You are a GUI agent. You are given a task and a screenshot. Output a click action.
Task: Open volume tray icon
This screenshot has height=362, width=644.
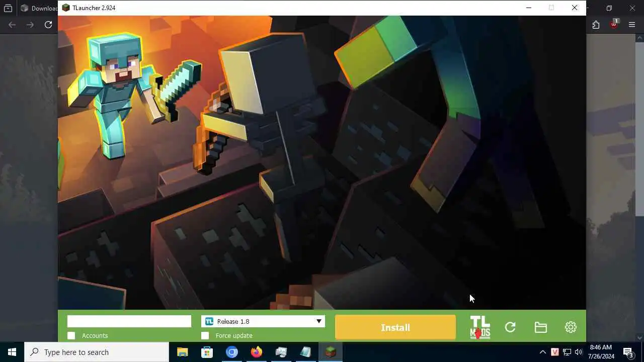click(579, 352)
